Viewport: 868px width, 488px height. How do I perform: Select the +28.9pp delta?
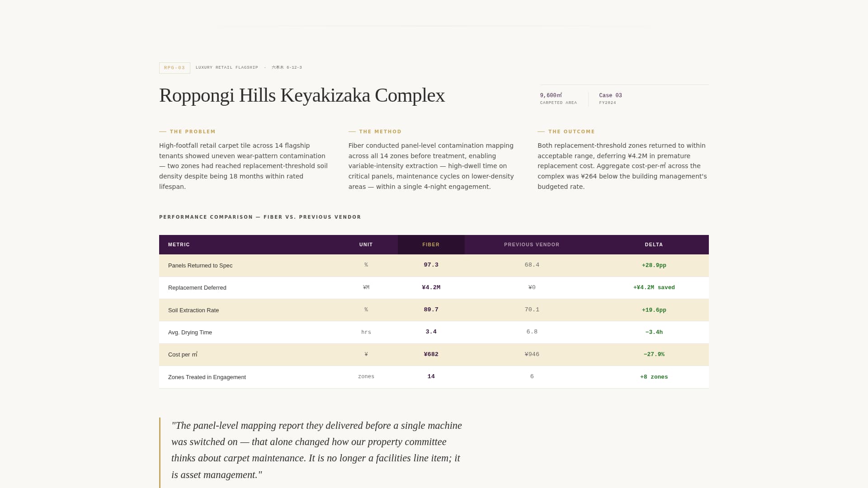pos(654,266)
